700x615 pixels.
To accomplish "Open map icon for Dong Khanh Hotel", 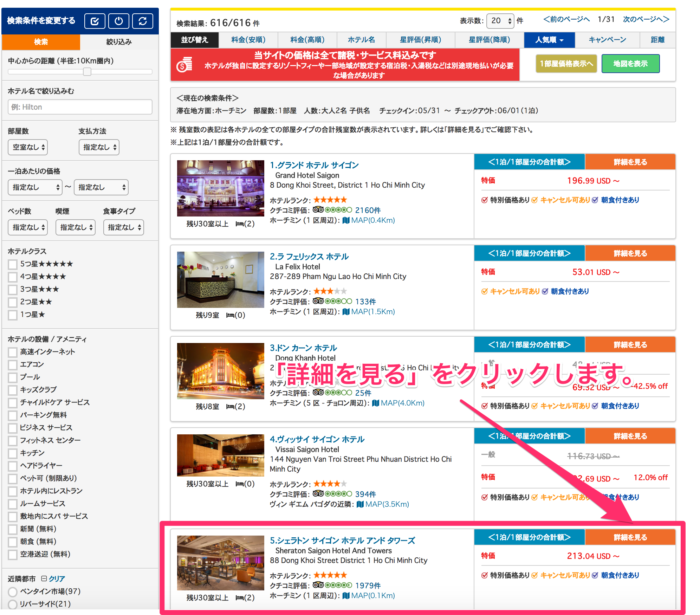I will [376, 403].
